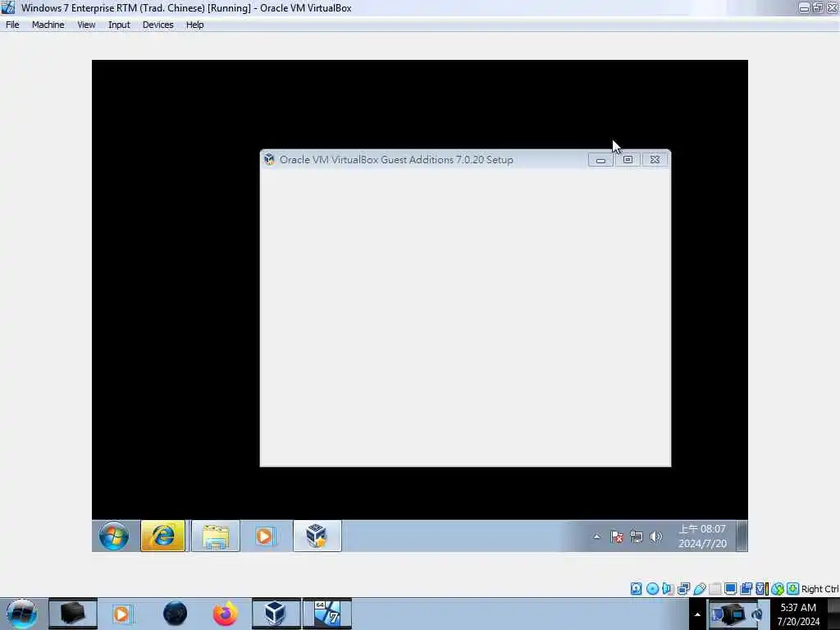Open the host Start button
Screen dimensions: 840x630
click(21, 614)
